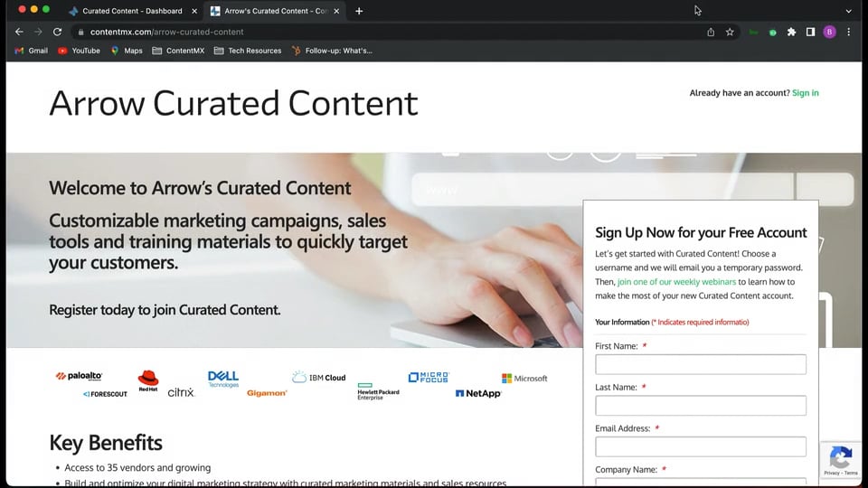Click the Sign in link
The width and height of the screenshot is (868, 488).
point(805,93)
